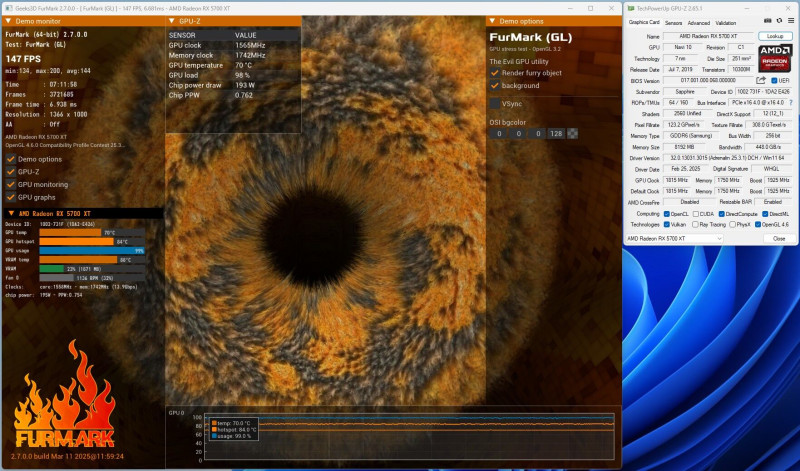Click the OSI bgcolor checker swatch icon
This screenshot has width=800, height=471.
[x=572, y=134]
